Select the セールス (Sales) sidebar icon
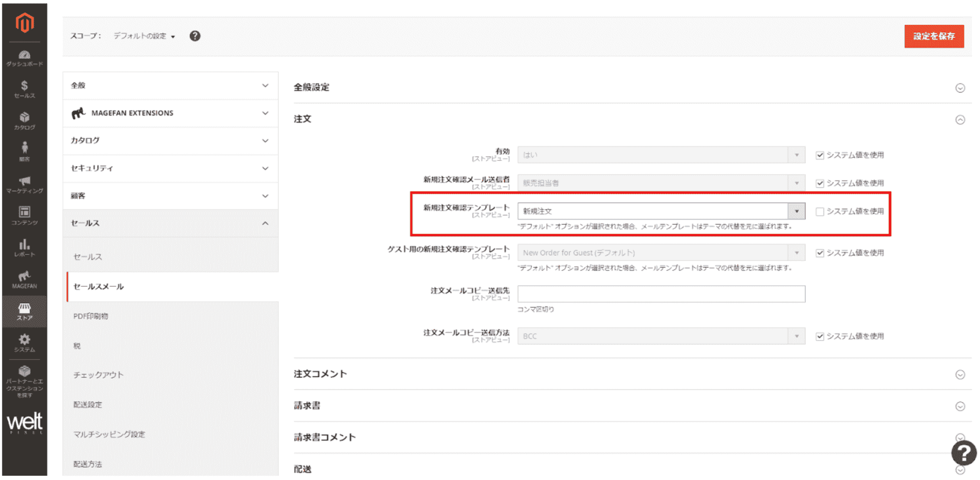This screenshot has height=480, width=980. (x=24, y=88)
